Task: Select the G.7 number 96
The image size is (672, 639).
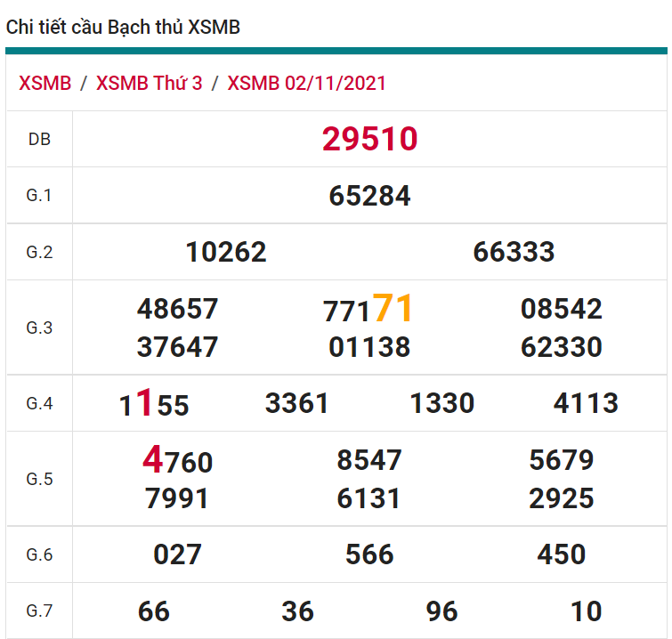Action: coord(441,611)
